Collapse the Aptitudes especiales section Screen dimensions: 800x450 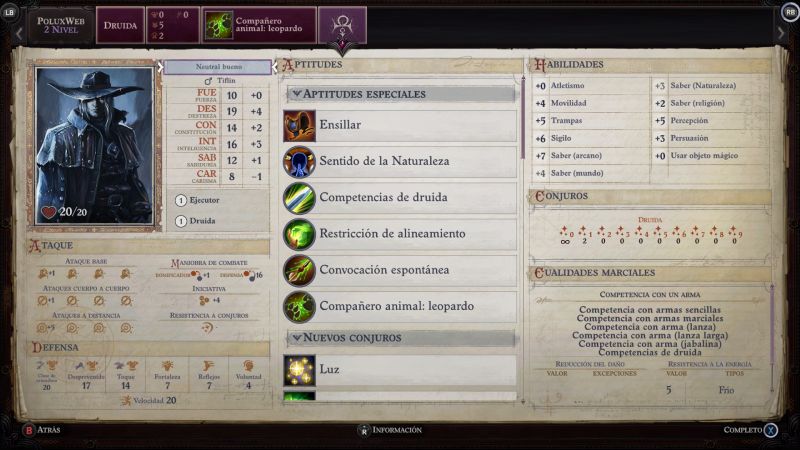pos(297,94)
